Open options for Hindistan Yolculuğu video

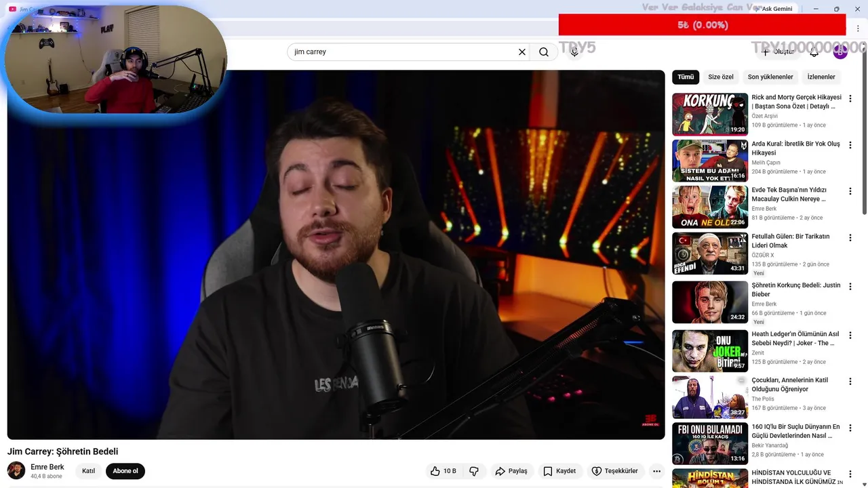click(x=850, y=474)
